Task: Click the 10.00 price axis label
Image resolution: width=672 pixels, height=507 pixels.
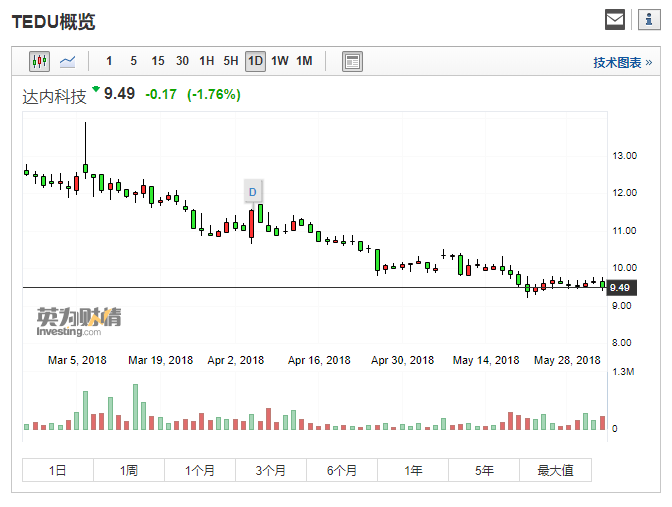Action: (x=624, y=267)
